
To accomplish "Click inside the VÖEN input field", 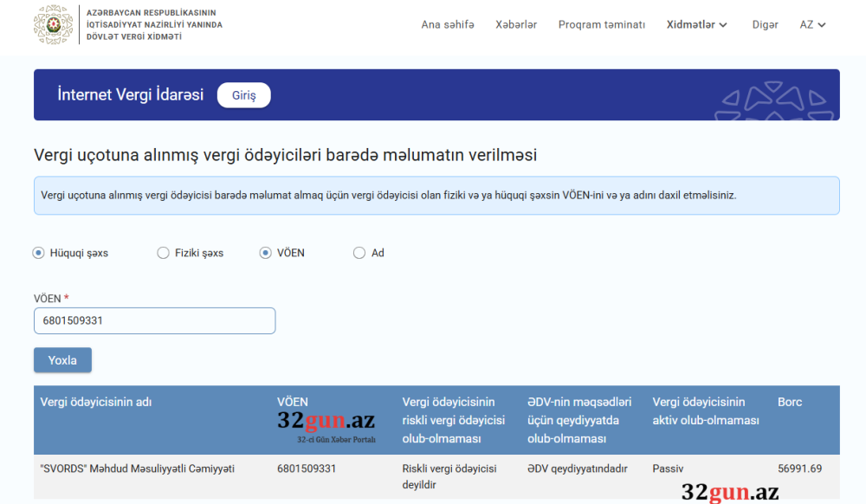I will click(x=154, y=320).
